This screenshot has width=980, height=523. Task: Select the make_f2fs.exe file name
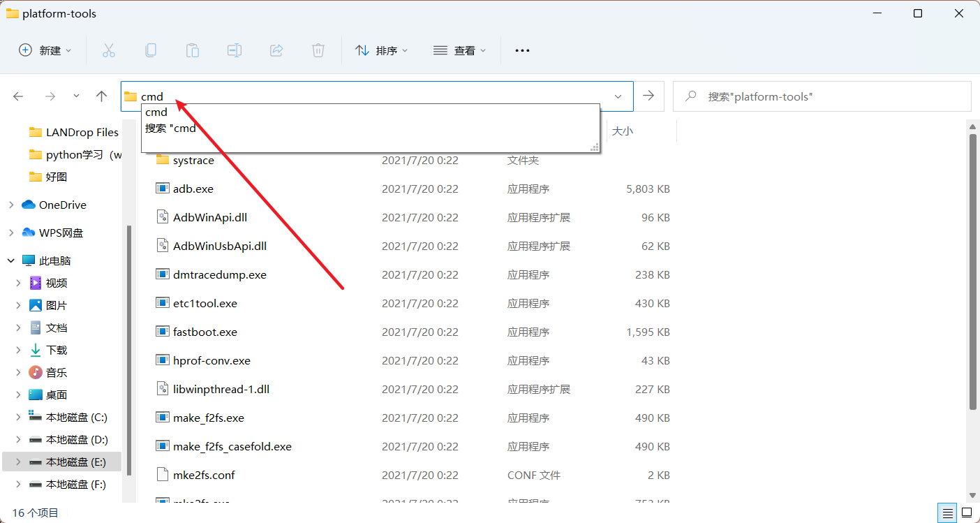point(209,418)
